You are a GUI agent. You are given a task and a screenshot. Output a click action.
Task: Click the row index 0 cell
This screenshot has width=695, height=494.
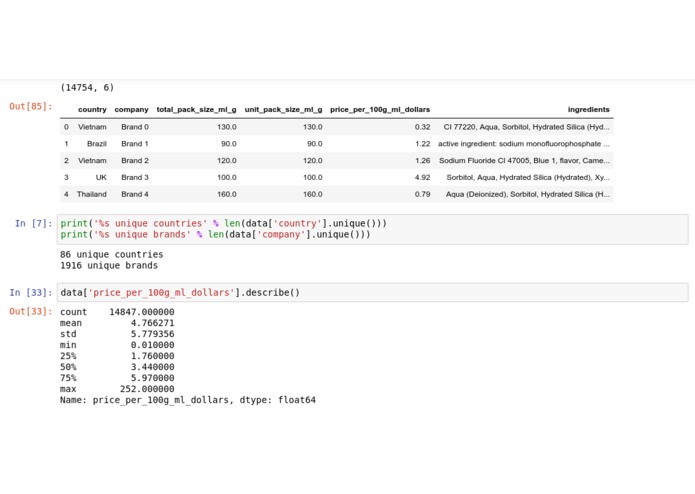66,127
